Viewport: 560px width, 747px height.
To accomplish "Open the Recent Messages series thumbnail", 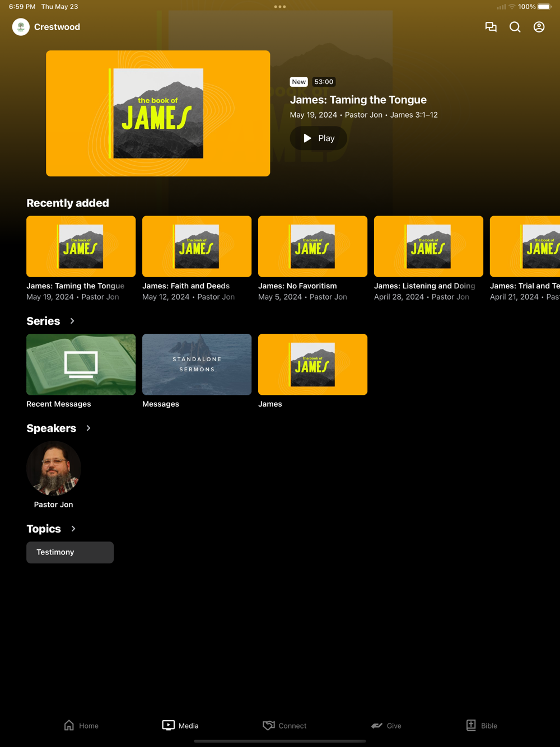I will tap(81, 365).
